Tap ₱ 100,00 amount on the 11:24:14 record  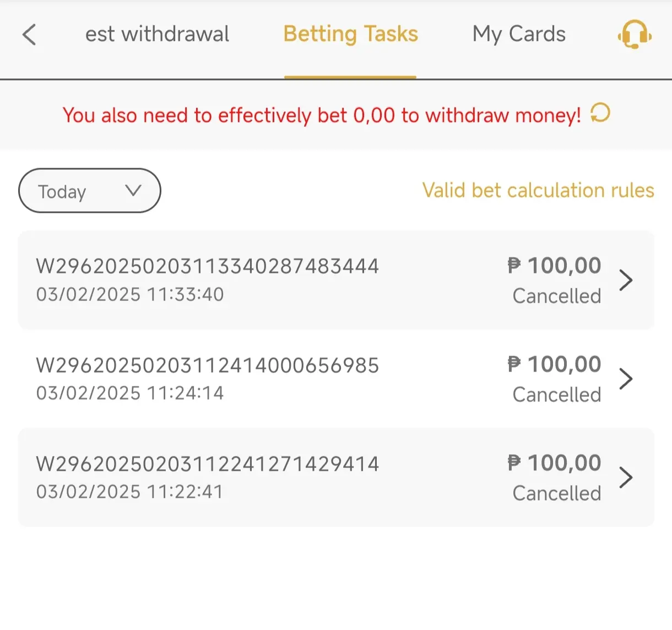tap(554, 364)
